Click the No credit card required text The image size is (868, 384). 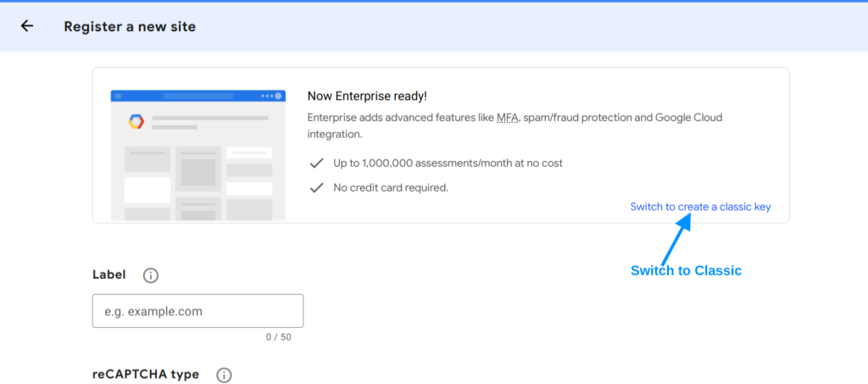[391, 187]
